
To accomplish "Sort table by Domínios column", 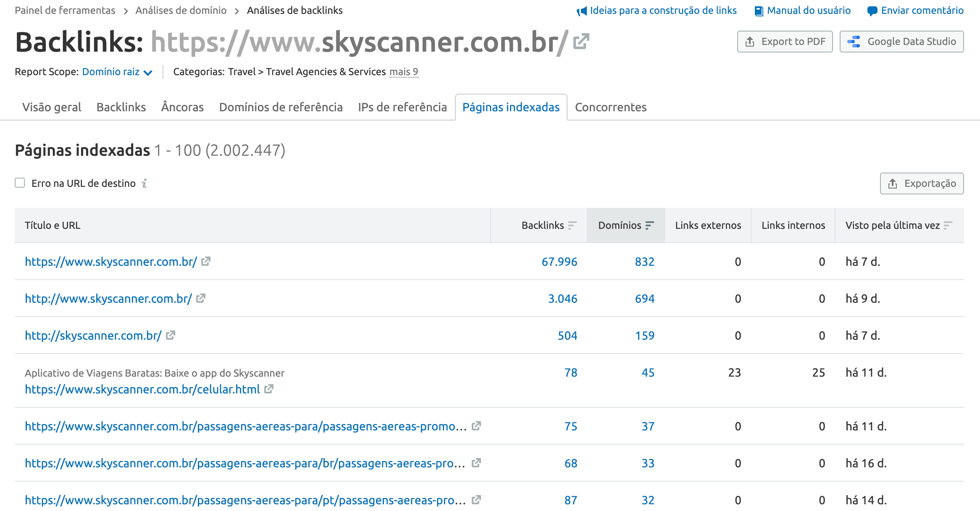I will [626, 225].
